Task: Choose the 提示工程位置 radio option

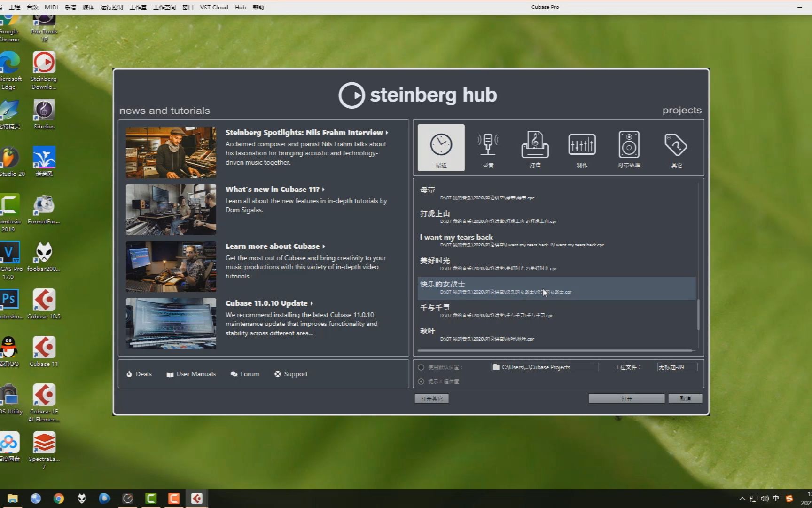Action: (x=421, y=381)
